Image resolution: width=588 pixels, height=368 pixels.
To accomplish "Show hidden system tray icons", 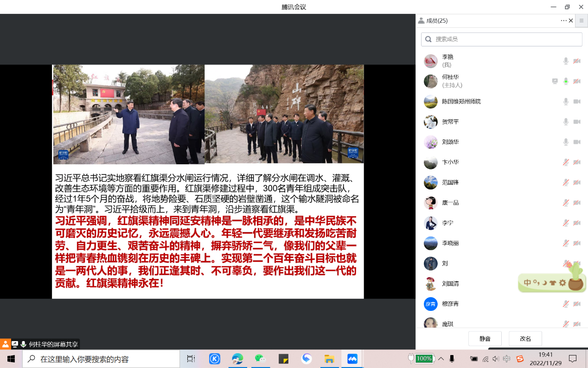I will pos(441,359).
